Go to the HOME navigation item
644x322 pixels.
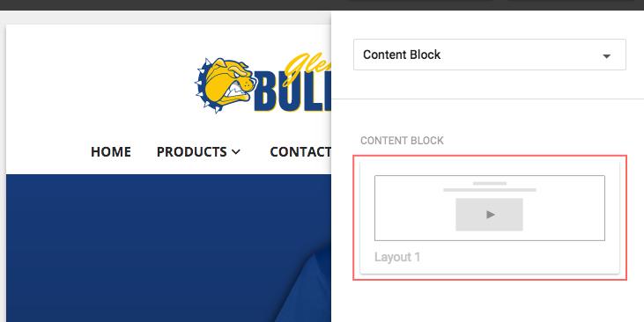point(111,152)
